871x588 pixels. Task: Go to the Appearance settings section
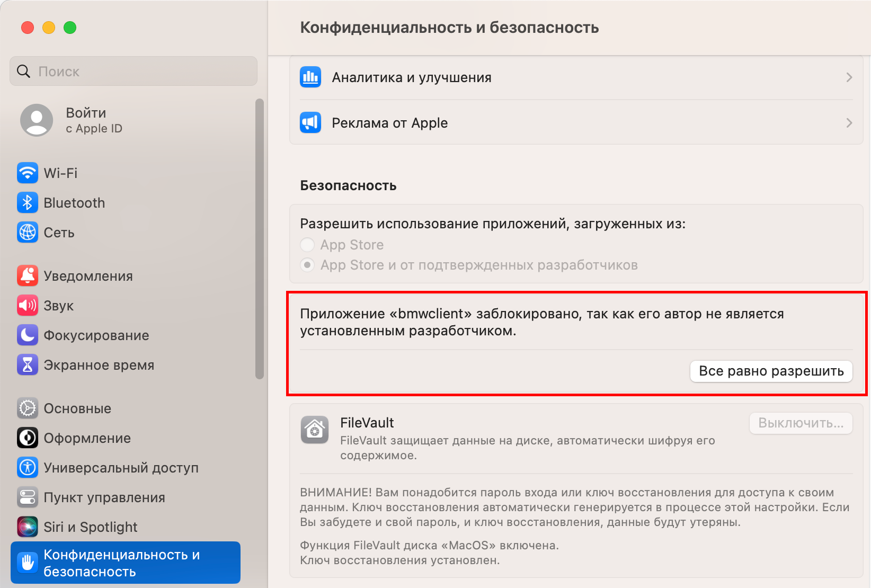tap(87, 438)
